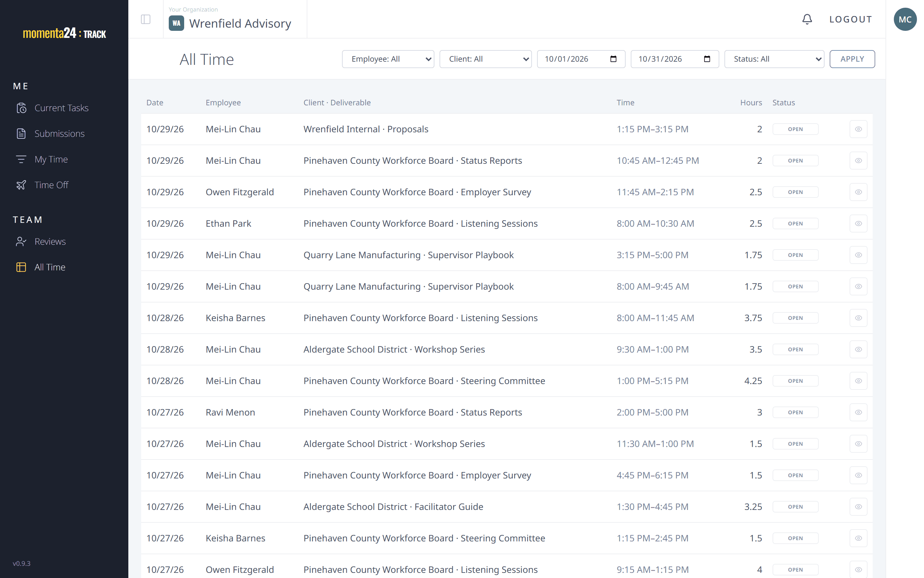Open the Status: All dropdown
The width and height of the screenshot is (924, 578).
click(x=774, y=59)
